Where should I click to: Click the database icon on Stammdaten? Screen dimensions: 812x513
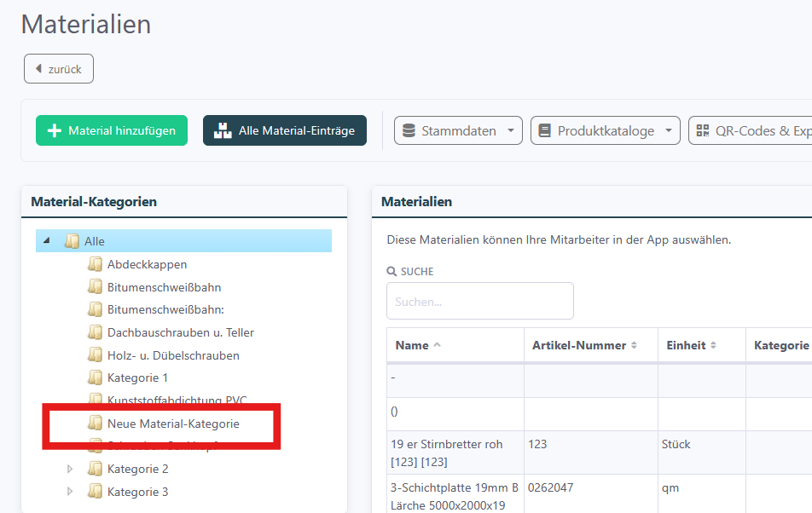409,130
